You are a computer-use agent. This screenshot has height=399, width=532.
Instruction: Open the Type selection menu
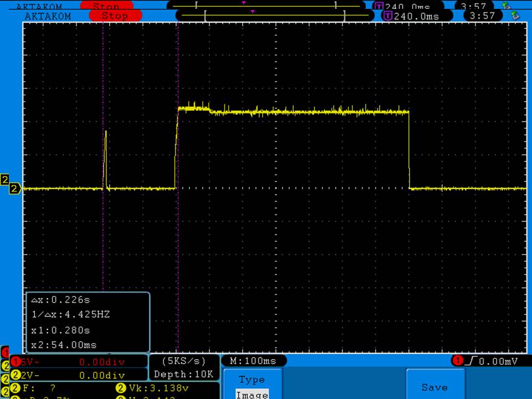(252, 380)
